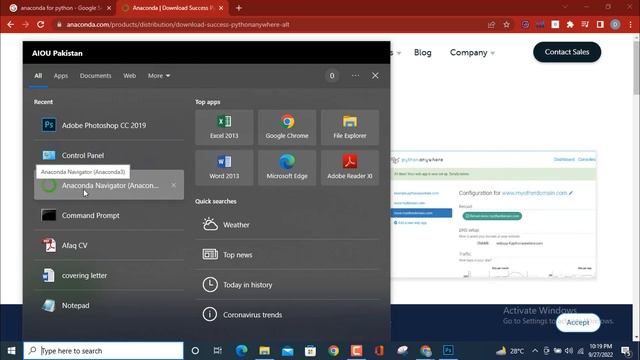Open the Blog link on Anaconda site
640x360 pixels.
pyautogui.click(x=422, y=53)
